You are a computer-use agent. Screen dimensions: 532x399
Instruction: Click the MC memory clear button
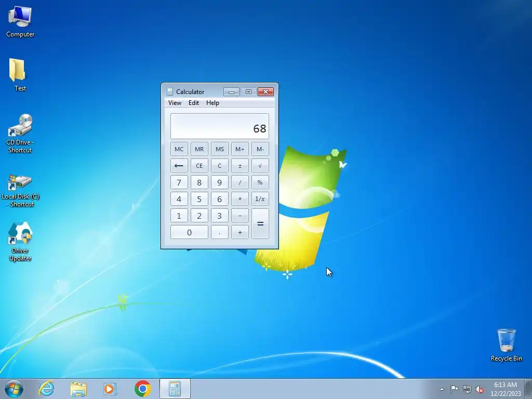(x=179, y=149)
